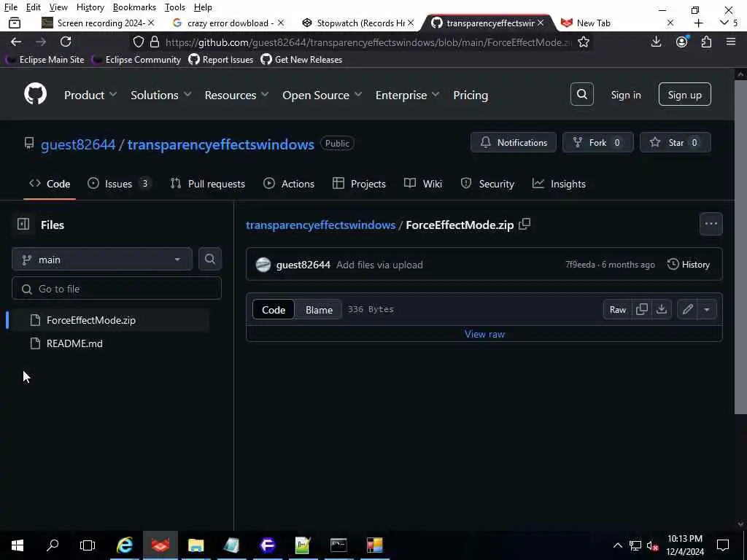
Task: Open the Pull requests tab
Action: tap(208, 183)
